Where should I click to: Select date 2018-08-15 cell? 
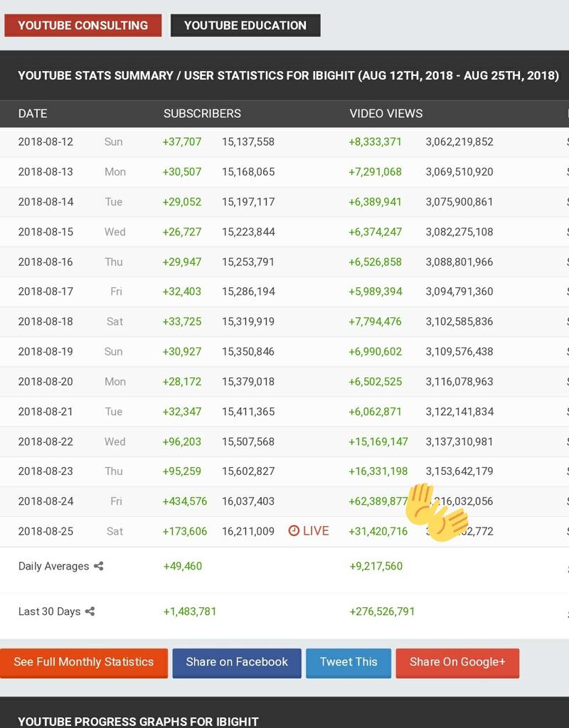pyautogui.click(x=46, y=232)
